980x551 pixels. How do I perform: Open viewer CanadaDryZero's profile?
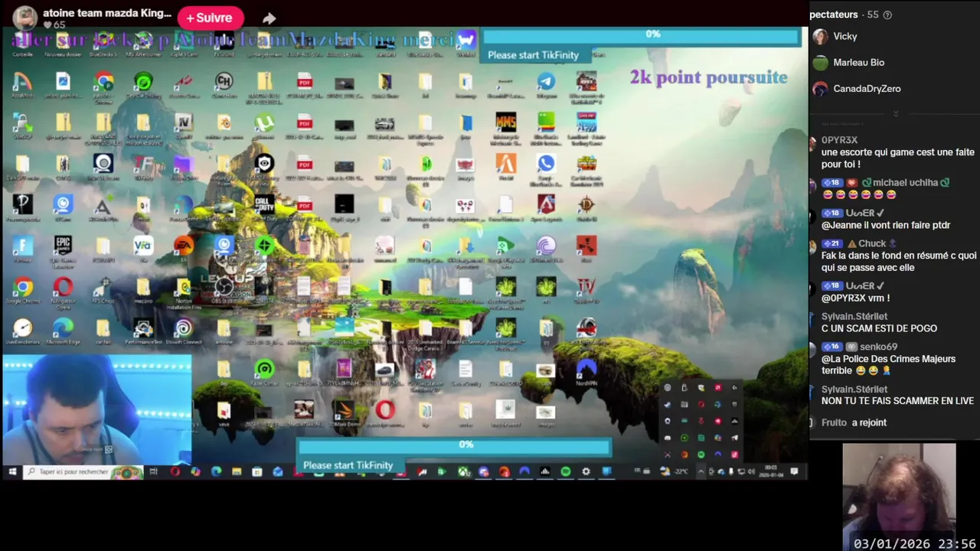856,89
